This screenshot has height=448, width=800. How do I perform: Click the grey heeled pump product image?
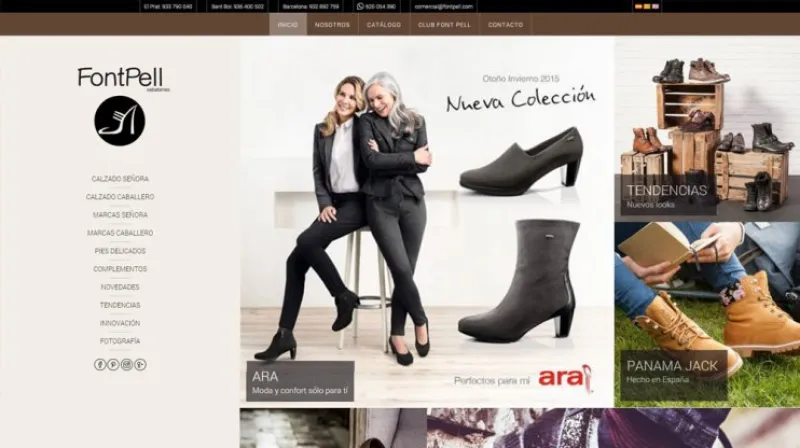pyautogui.click(x=521, y=162)
